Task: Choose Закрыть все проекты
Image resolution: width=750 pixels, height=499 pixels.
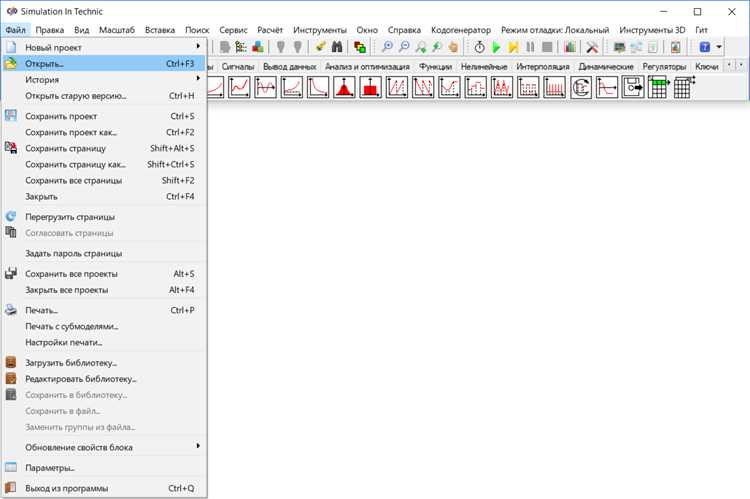Action: pos(104,289)
